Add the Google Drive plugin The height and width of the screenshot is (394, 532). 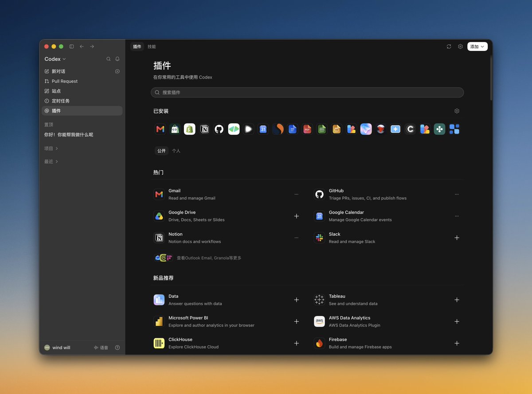point(297,216)
